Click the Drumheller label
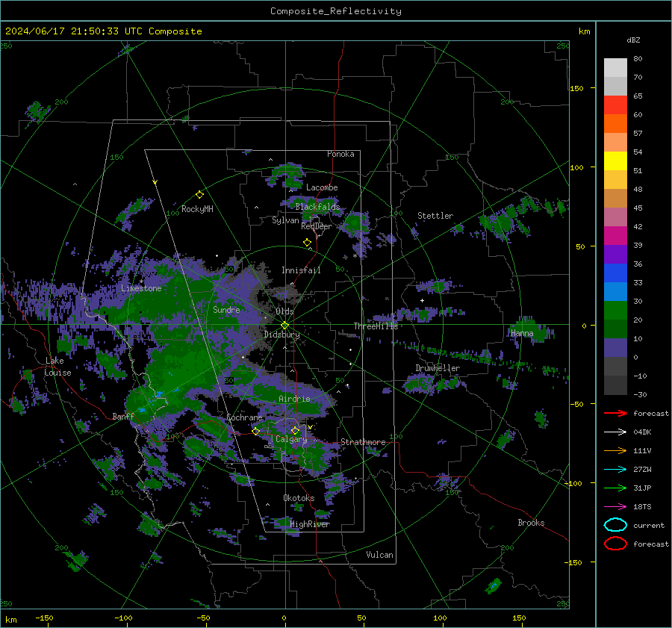This screenshot has height=628, width=672. pos(438,368)
